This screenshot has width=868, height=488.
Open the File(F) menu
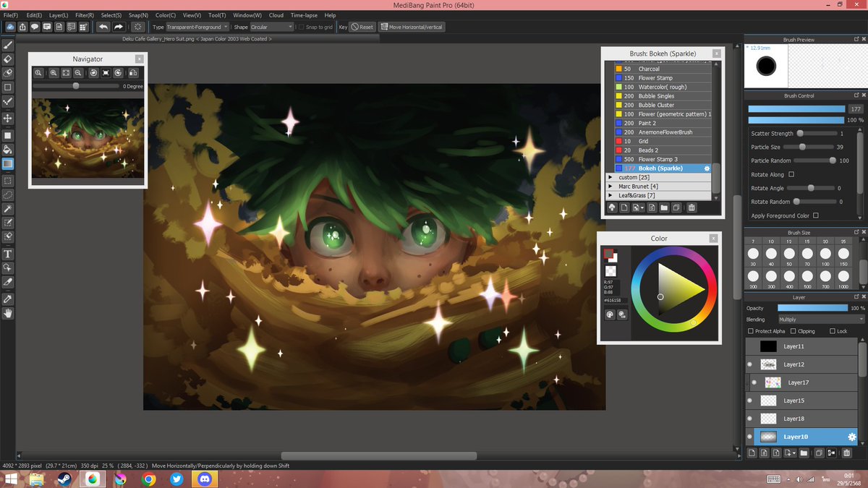pyautogui.click(x=11, y=15)
